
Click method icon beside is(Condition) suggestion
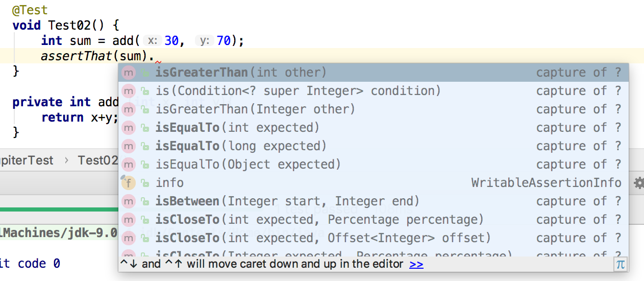[x=128, y=91]
